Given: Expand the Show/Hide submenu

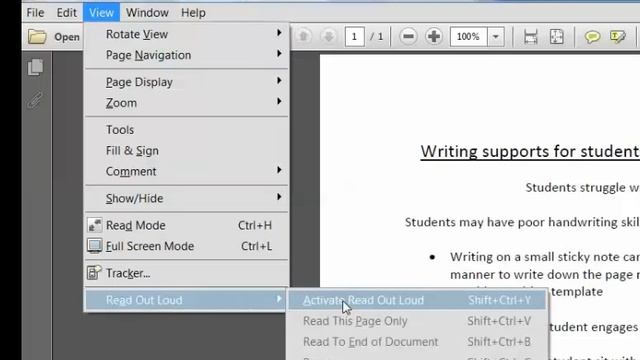Looking at the screenshot, I should 279,197.
